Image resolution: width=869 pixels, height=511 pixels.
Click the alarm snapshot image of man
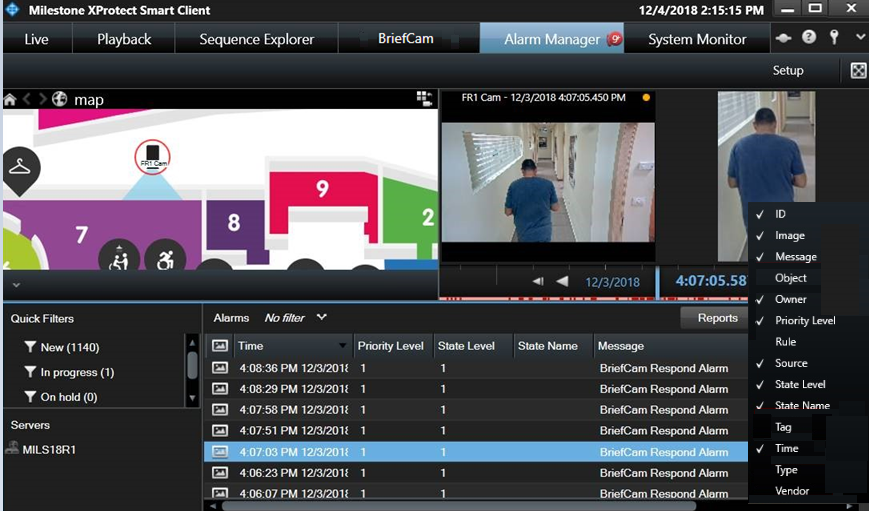tap(766, 176)
